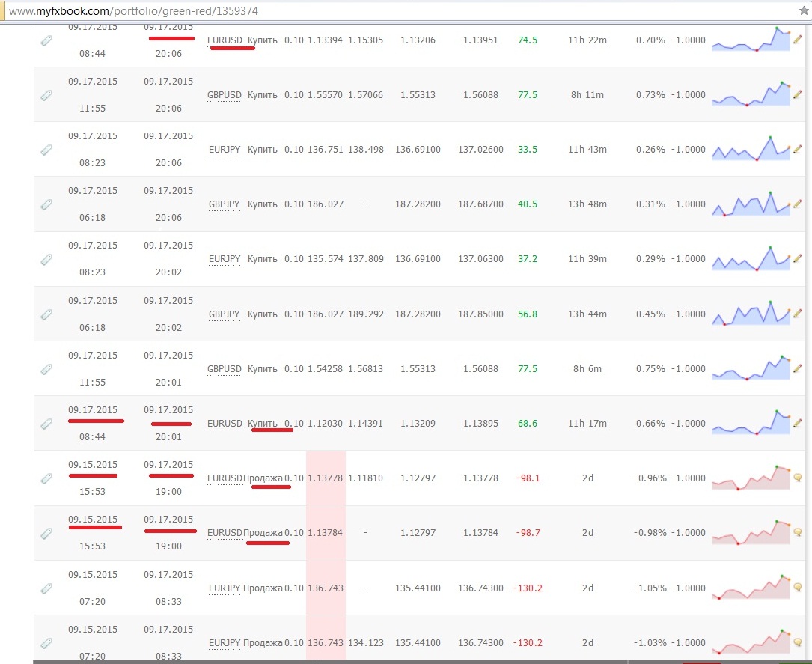Open attachment paperclip for EURUSD 74.5 pips row

click(x=46, y=40)
